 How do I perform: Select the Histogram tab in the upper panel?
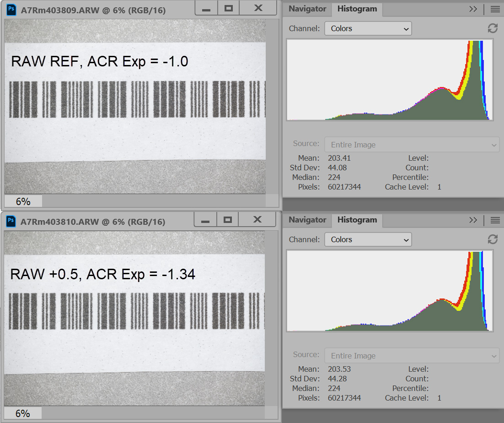[357, 9]
